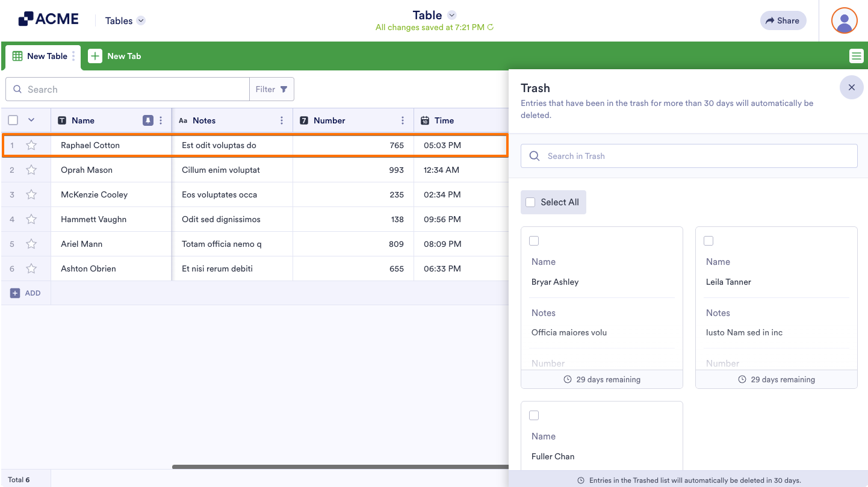Click 'Officia maiores volu' in Bryar Ashley card
Image resolution: width=868 pixels, height=487 pixels.
569,332
